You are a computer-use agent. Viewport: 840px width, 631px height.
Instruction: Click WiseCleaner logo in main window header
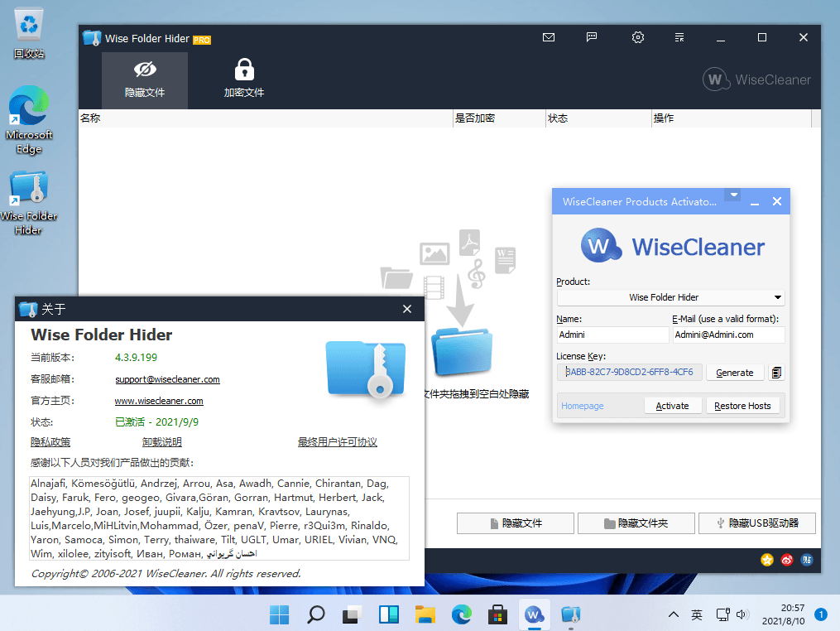756,79
